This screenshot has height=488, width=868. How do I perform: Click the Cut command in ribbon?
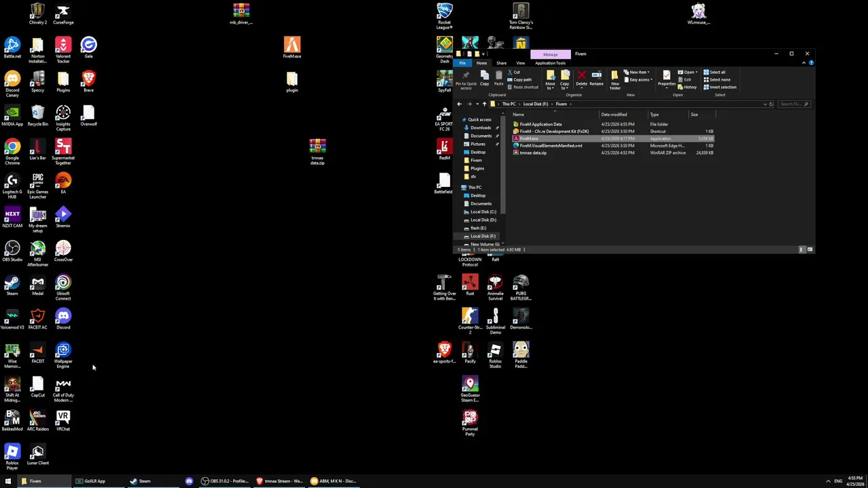515,72
